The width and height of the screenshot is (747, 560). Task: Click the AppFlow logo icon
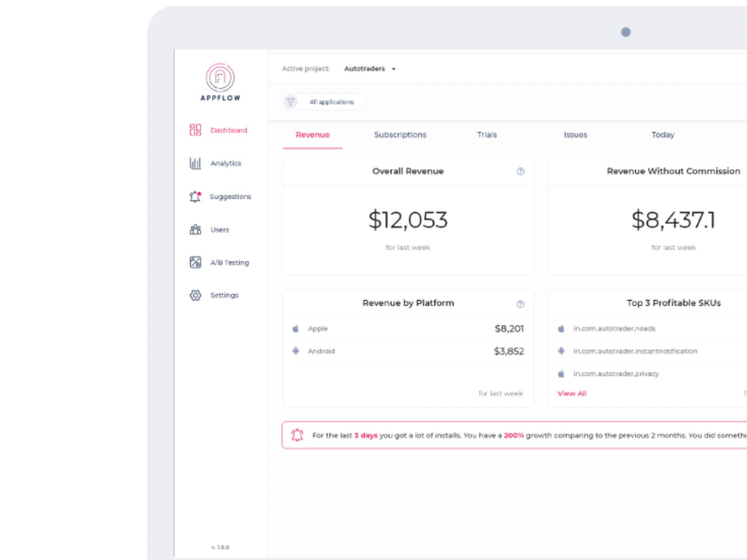pos(220,78)
